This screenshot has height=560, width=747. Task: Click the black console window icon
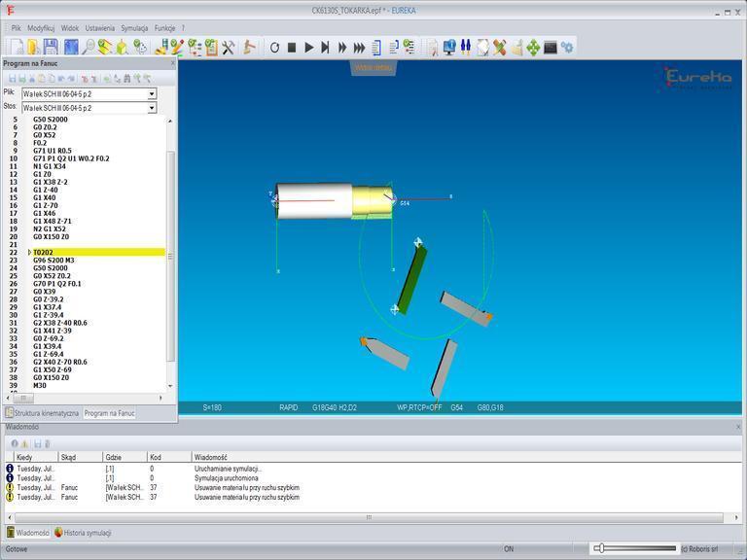tap(551, 47)
